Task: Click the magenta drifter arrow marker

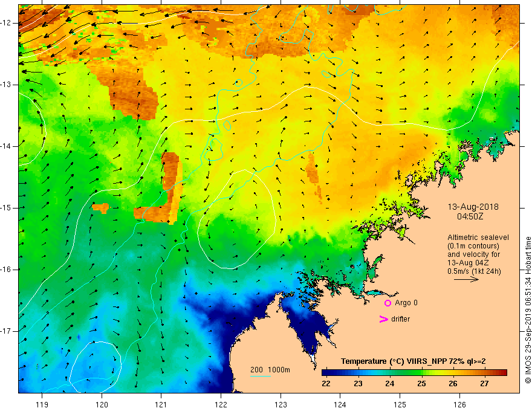Action: pos(383,319)
